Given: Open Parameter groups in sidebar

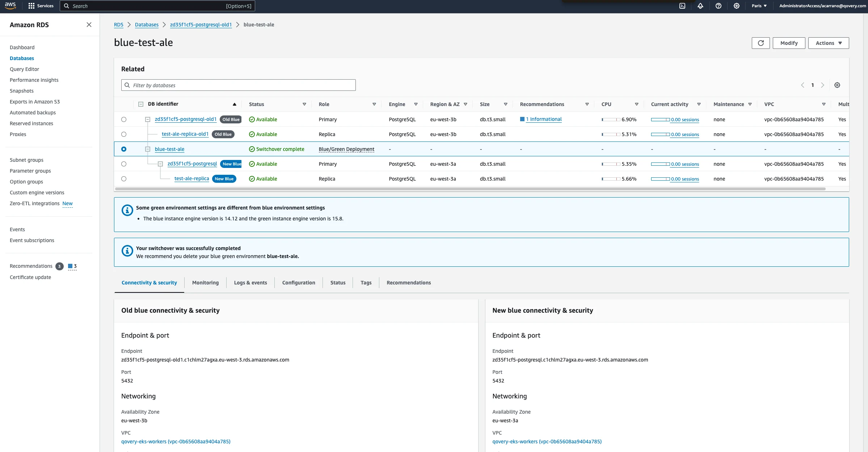Looking at the screenshot, I should 30,171.
